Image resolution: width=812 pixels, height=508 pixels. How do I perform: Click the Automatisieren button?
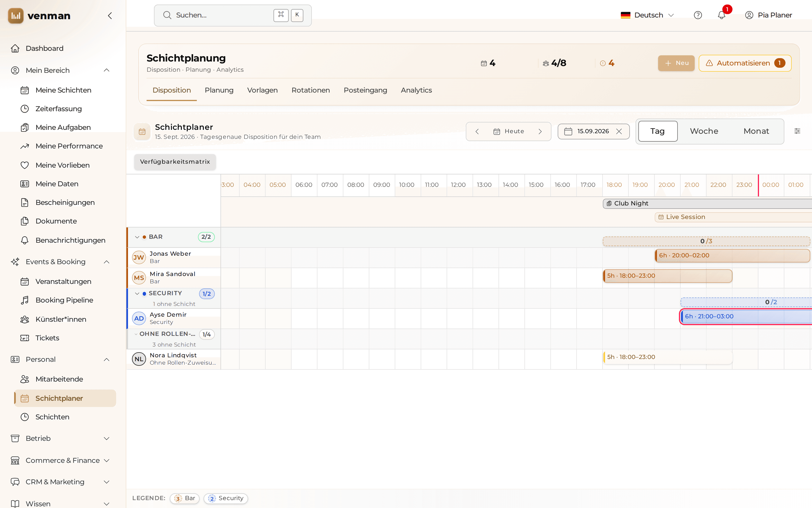745,63
